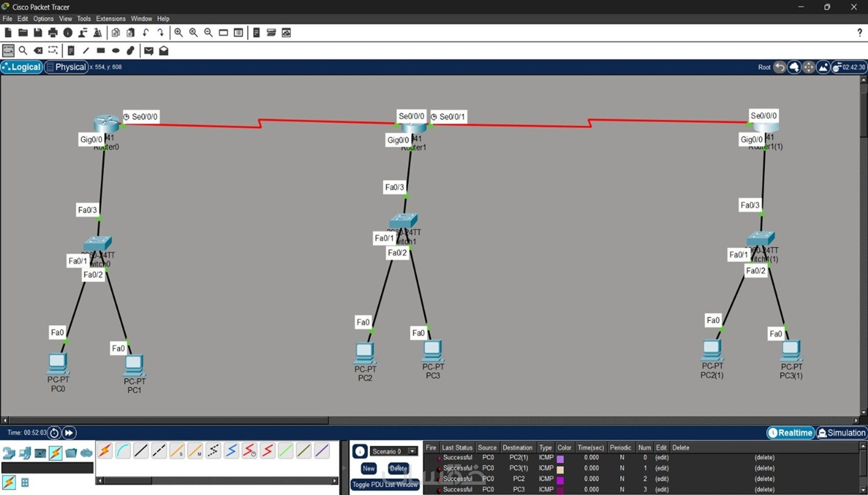Select Serial DCE cable with clock
868x495 pixels.
point(249,451)
